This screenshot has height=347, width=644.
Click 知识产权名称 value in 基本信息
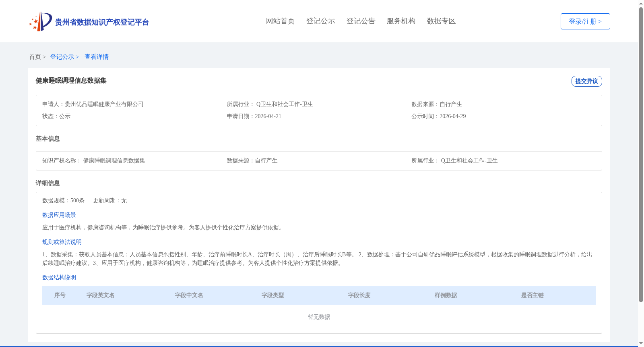click(x=114, y=160)
